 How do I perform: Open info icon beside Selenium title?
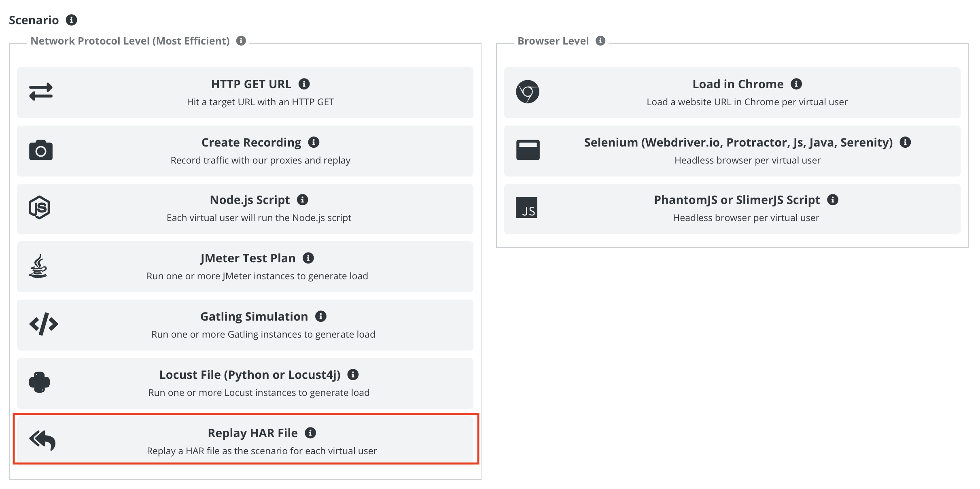906,142
